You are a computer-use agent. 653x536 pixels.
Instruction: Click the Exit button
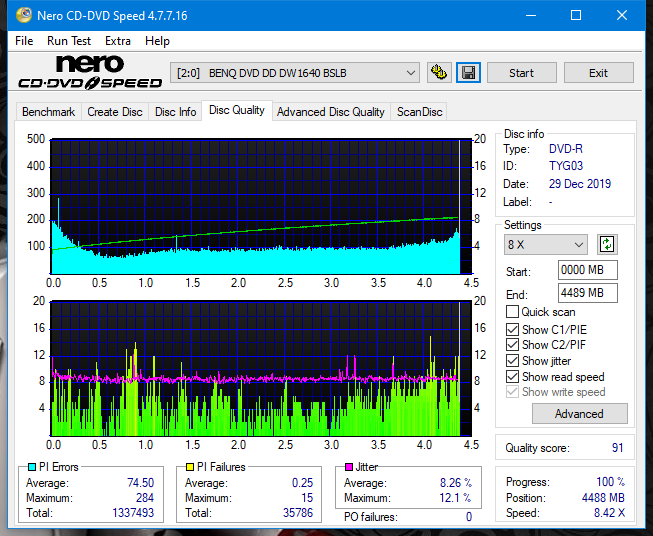pyautogui.click(x=598, y=73)
